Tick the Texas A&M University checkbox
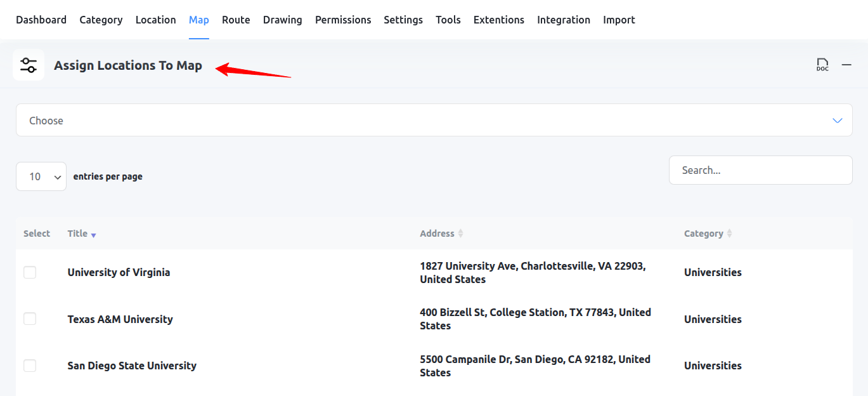 (30, 319)
